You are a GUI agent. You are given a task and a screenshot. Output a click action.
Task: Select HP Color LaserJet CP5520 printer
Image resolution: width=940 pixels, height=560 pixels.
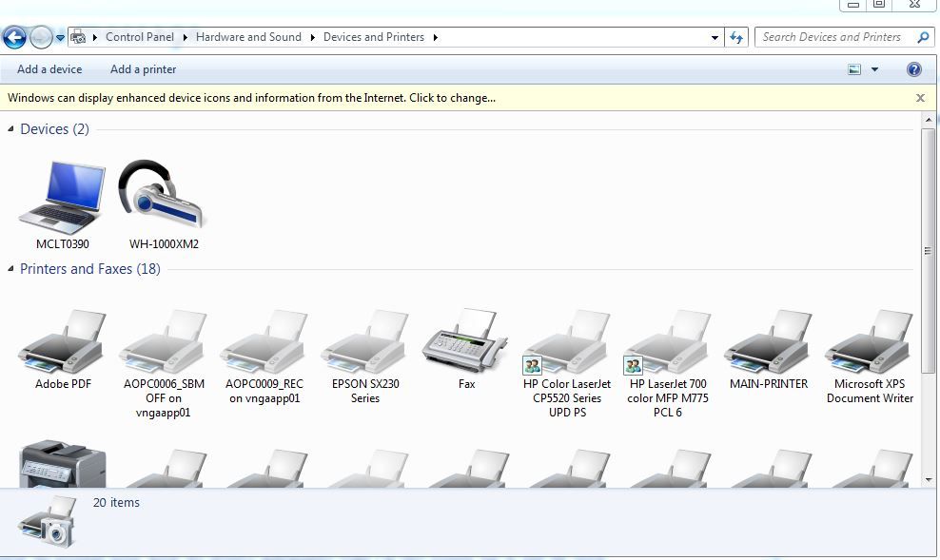[567, 342]
